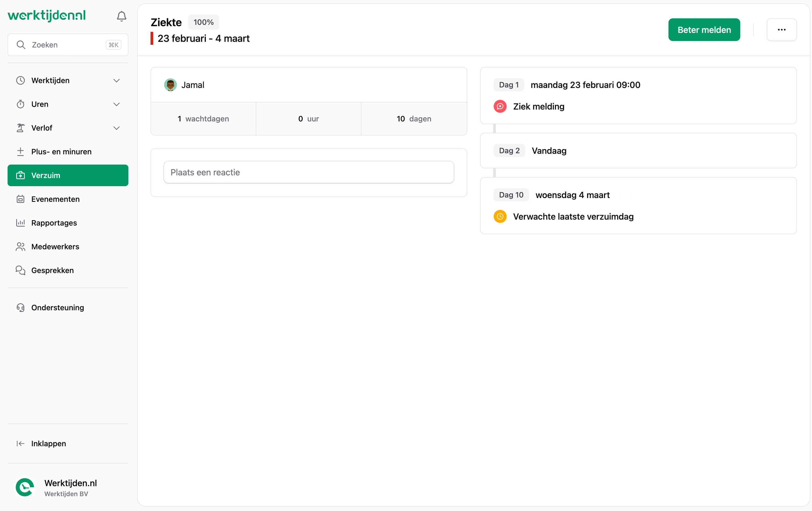Expand the Werktijden dropdown
Image resolution: width=812 pixels, height=511 pixels.
[116, 80]
